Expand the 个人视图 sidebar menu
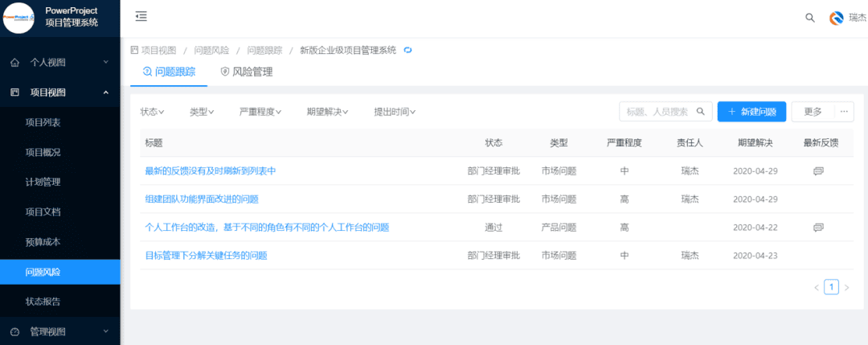This screenshot has width=868, height=345. [x=59, y=63]
